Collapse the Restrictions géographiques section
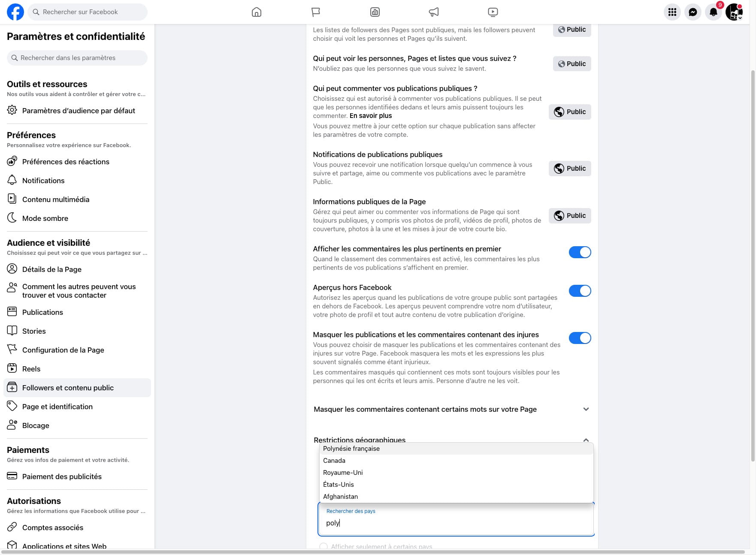This screenshot has height=555, width=756. tap(586, 440)
